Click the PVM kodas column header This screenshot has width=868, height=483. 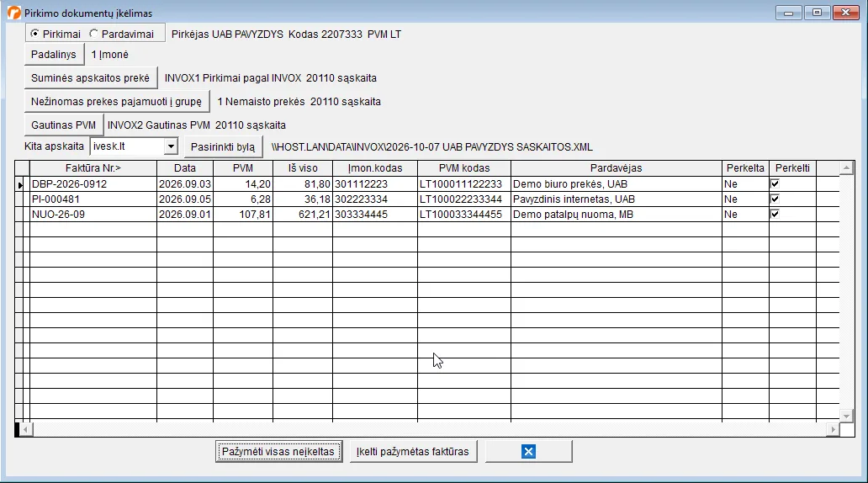tap(464, 167)
